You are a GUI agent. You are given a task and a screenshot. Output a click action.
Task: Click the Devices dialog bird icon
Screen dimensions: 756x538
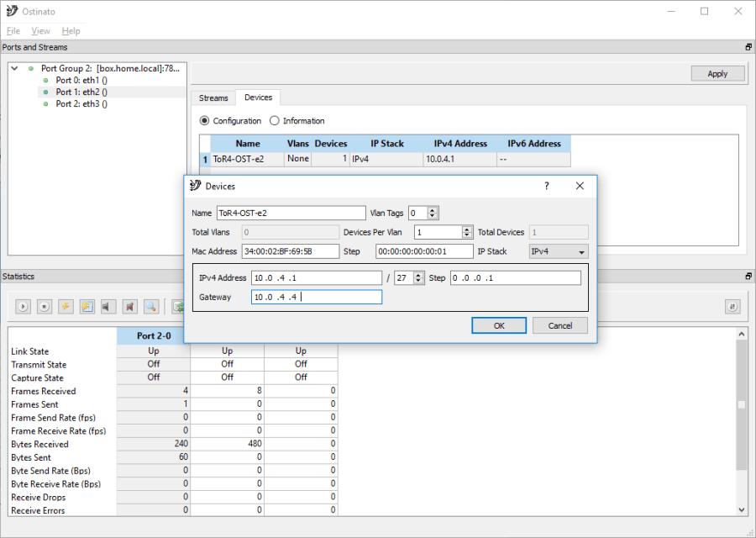coord(195,185)
